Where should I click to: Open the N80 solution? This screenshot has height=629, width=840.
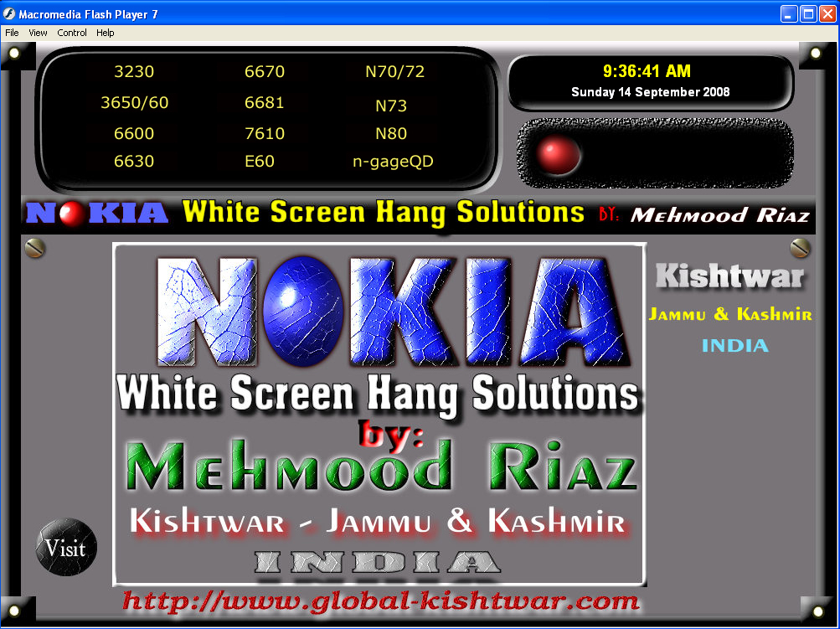point(391,133)
